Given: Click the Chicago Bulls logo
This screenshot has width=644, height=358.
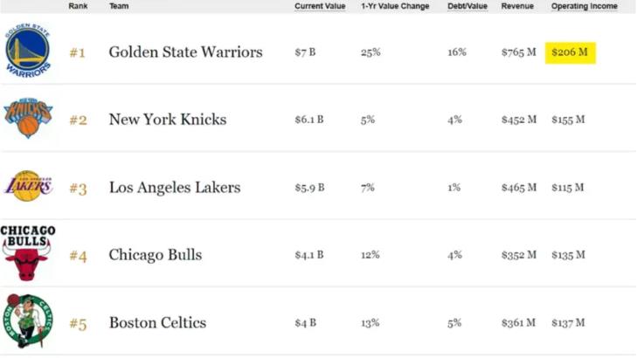Looking at the screenshot, I should pos(28,252).
